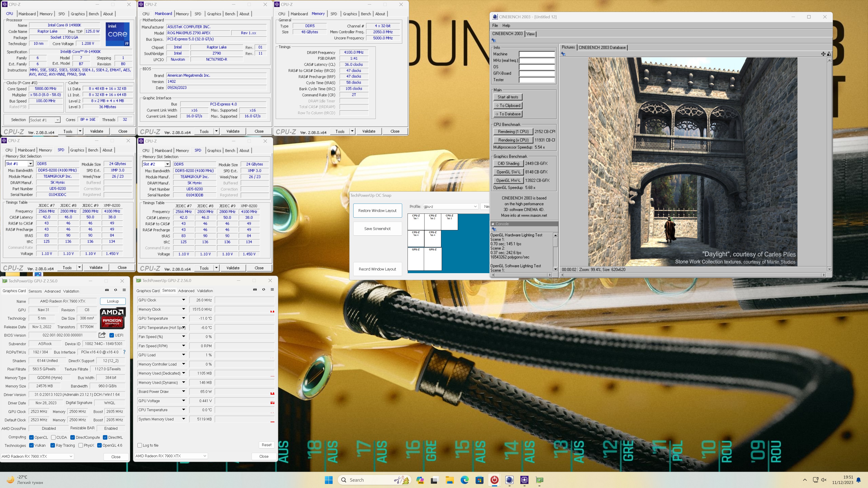Click the Cinebench taskbar icon
The image size is (868, 488).
pos(509,480)
